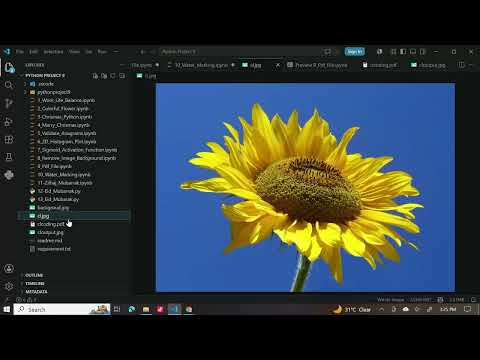
Task: Click the Copilot icon in title bar
Action: tap(379, 52)
